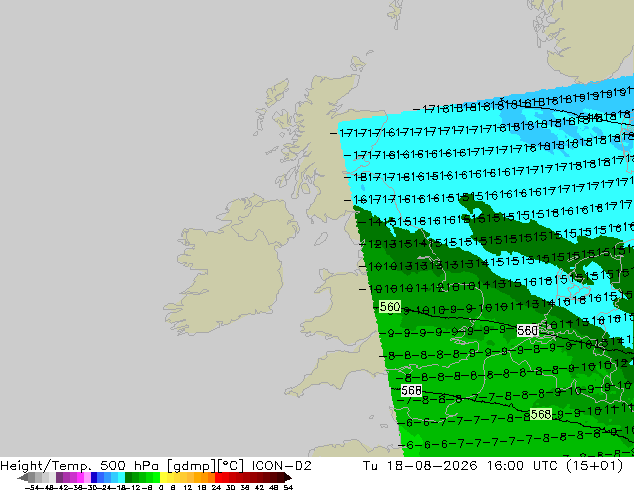
Task: Click the '0' legend scale value
Action: (161, 488)
